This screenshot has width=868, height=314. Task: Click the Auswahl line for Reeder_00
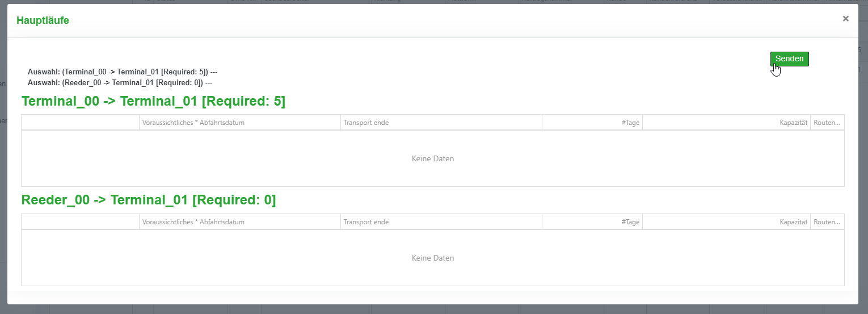tap(120, 82)
